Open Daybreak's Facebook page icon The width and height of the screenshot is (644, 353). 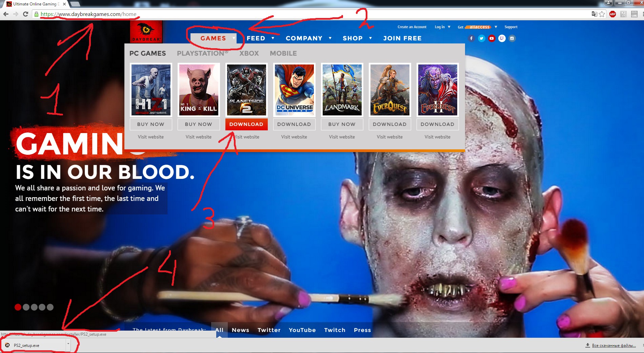pyautogui.click(x=471, y=38)
